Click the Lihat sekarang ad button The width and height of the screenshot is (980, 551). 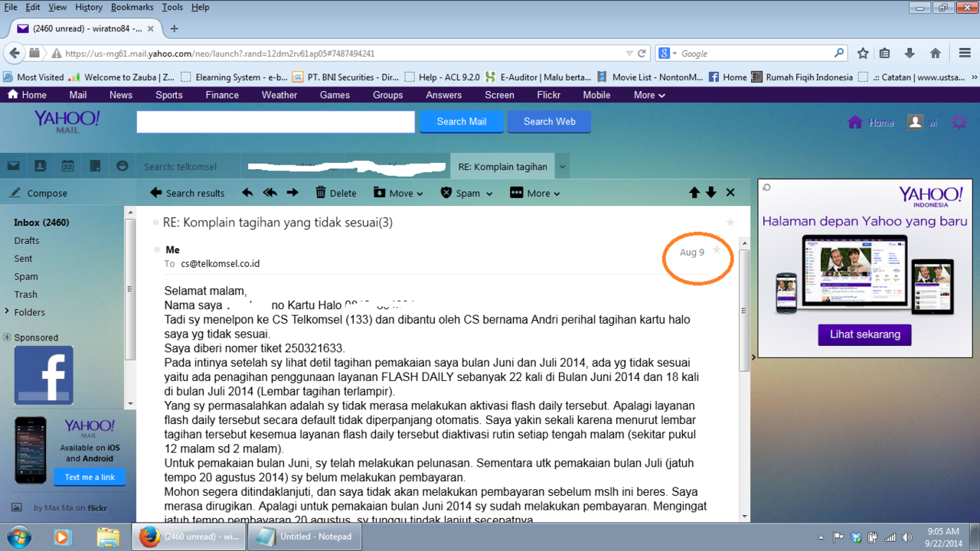click(x=865, y=334)
